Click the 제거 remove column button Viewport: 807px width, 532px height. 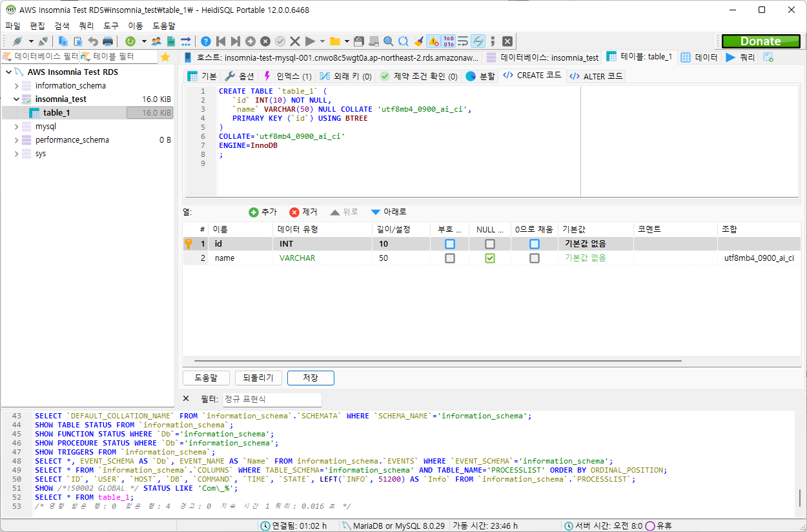[303, 212]
